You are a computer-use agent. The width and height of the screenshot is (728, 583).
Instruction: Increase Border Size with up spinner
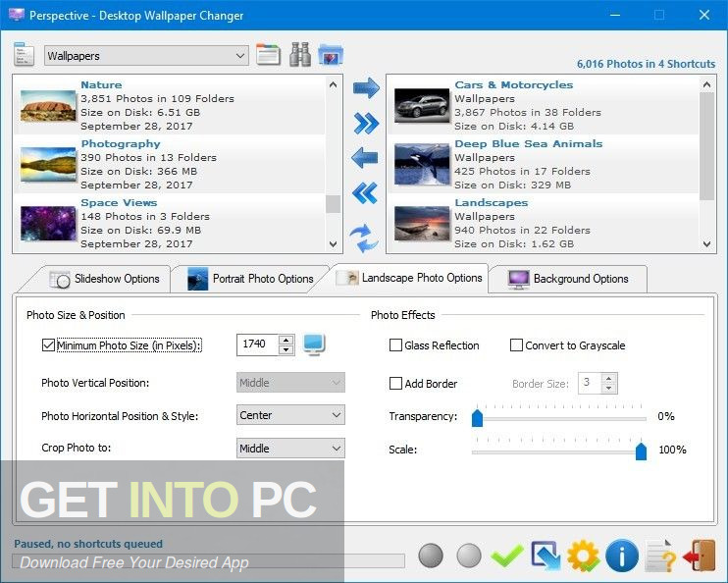pyautogui.click(x=609, y=378)
